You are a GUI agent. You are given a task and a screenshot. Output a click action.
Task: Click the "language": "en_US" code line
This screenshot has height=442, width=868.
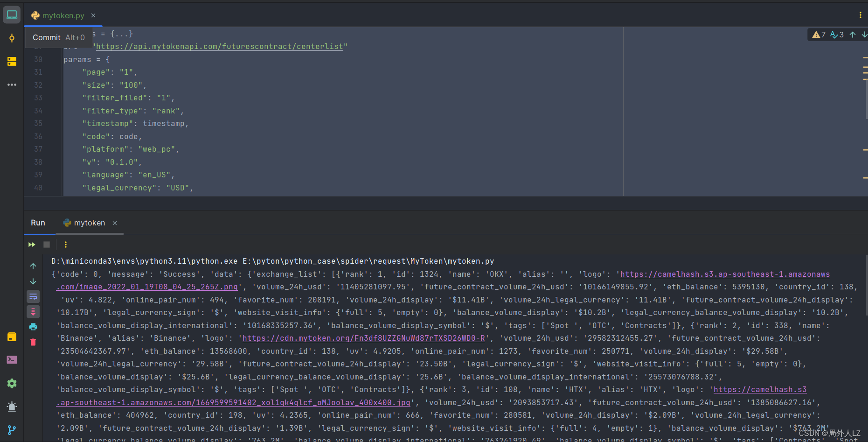click(128, 175)
